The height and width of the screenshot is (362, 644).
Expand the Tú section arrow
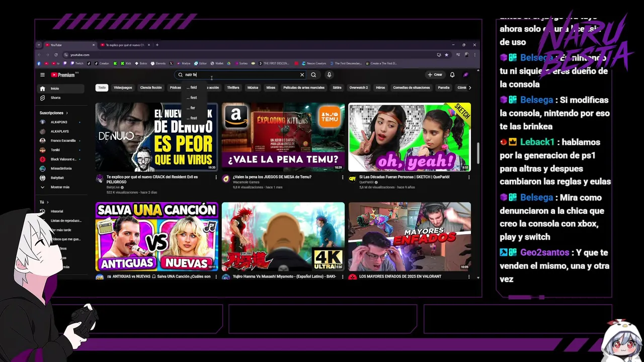point(47,202)
